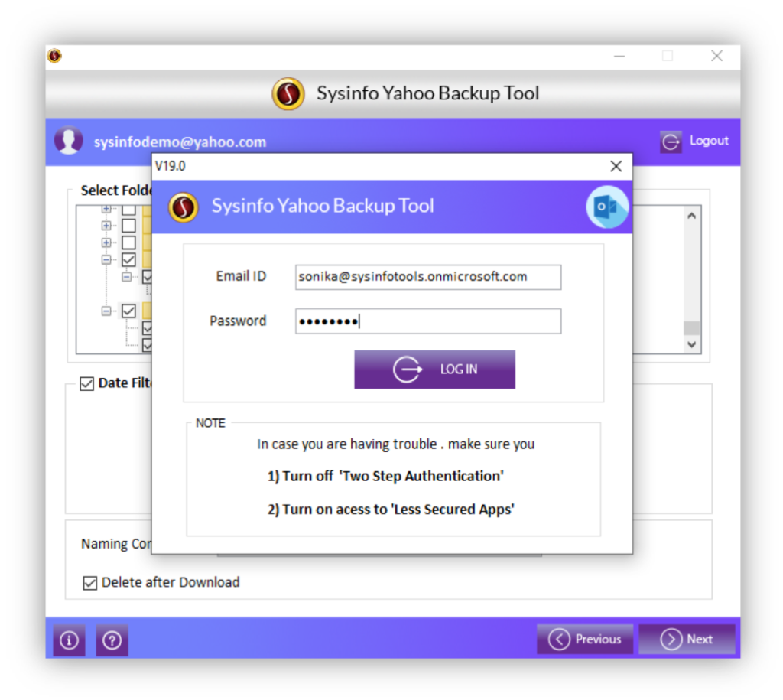This screenshot has height=700, width=783.
Task: Click the dialog title "Sysinfo Yahoo Backup Tool"
Action: coord(323,206)
